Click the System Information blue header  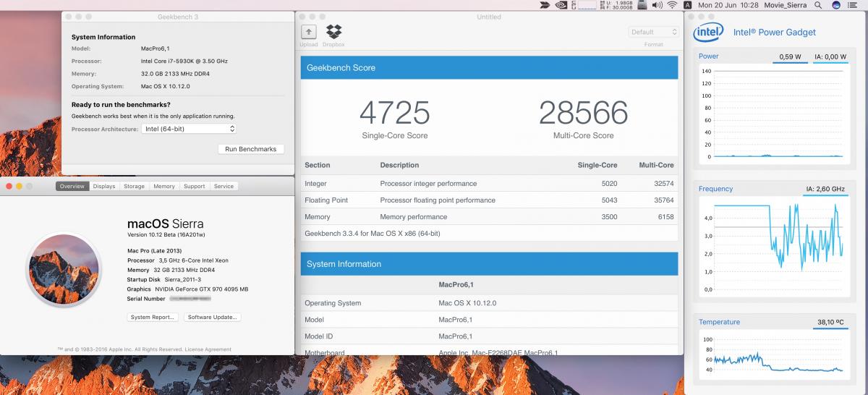490,264
